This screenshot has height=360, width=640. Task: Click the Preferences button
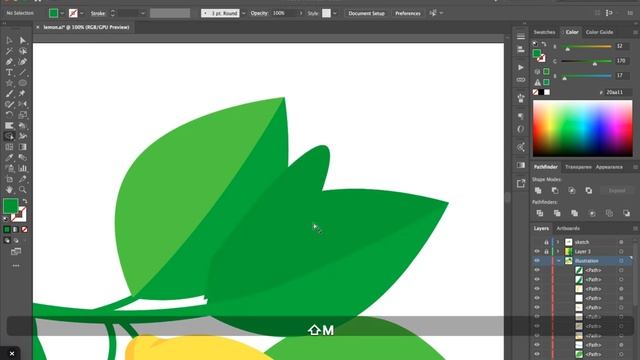tap(407, 13)
